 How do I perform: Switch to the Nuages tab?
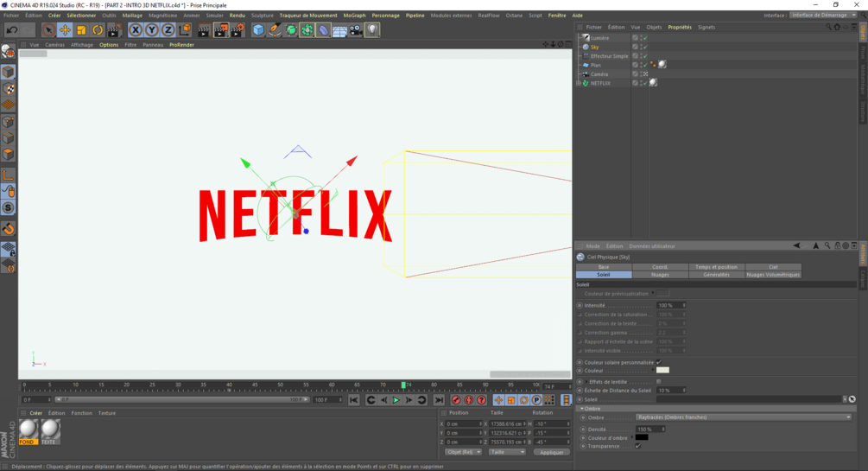click(x=660, y=275)
